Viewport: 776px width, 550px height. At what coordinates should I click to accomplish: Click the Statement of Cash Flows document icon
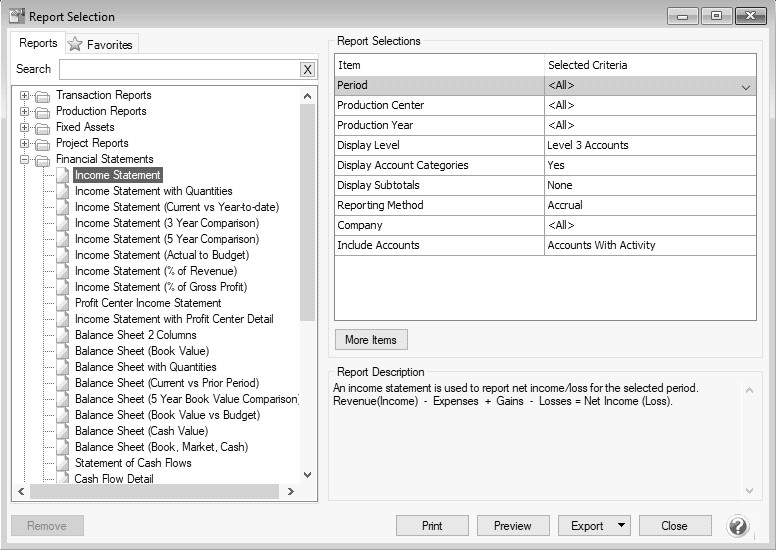click(62, 463)
